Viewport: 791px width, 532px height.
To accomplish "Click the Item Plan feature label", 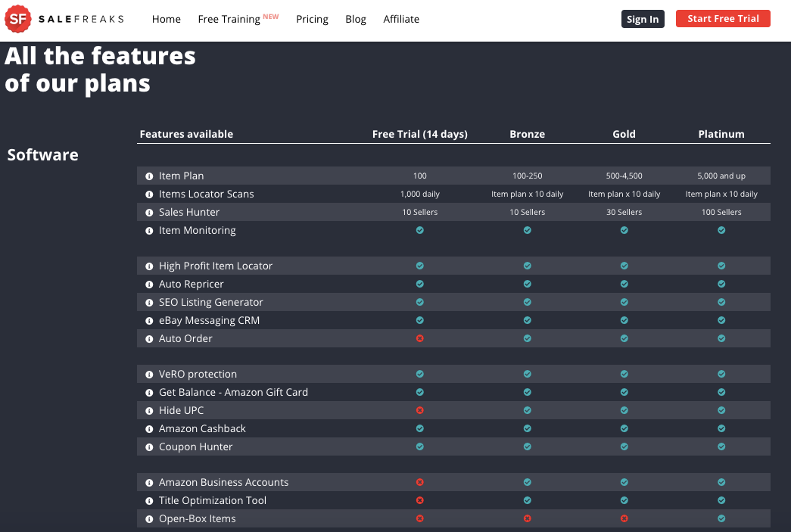I will (x=181, y=176).
